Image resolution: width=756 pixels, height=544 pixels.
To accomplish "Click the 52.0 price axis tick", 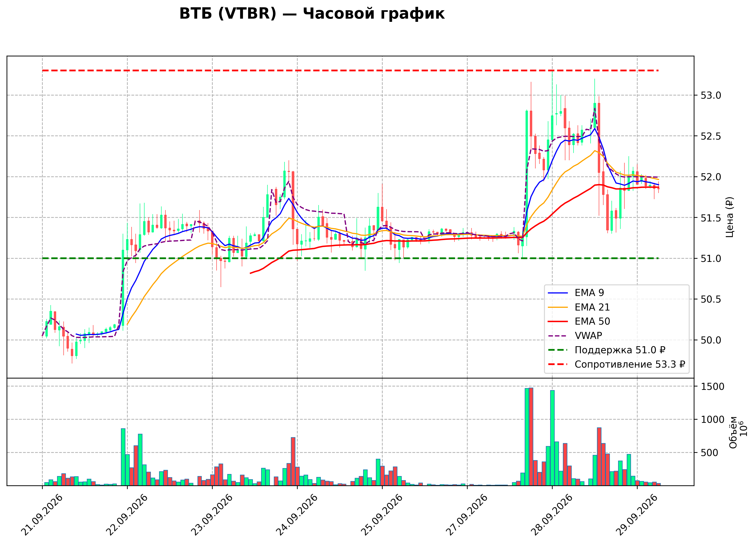I will (x=711, y=177).
